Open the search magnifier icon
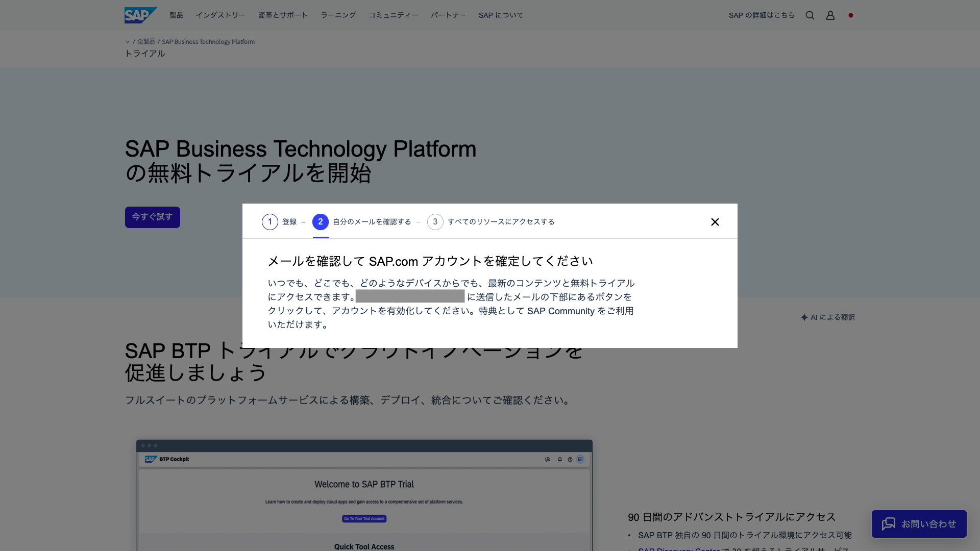 tap(810, 15)
